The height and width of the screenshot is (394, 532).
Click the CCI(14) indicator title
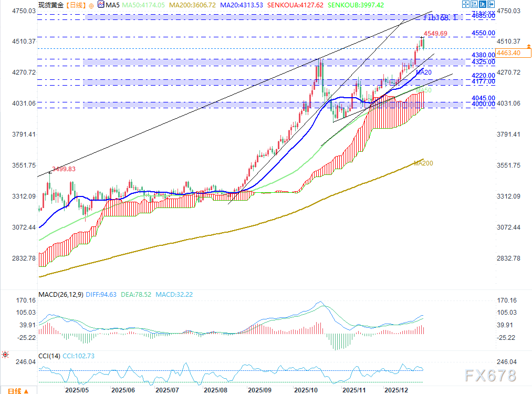coord(49,356)
